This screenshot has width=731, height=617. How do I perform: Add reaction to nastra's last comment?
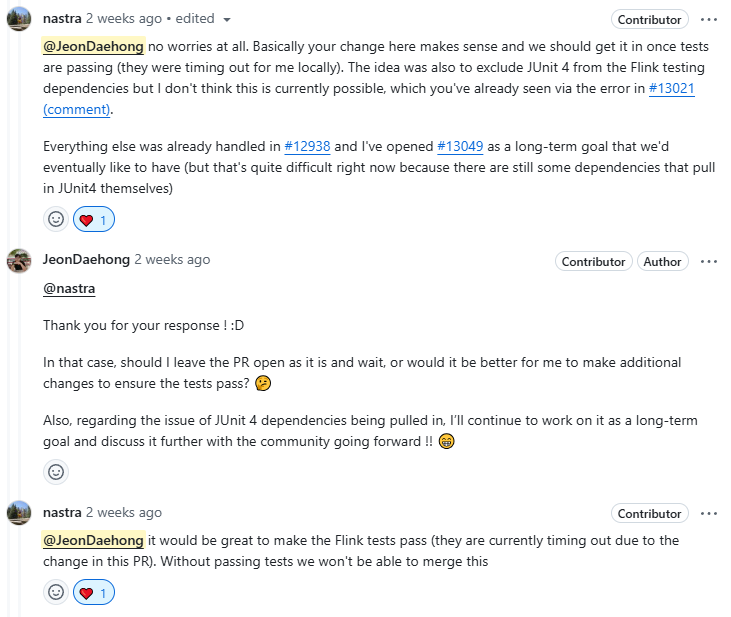coord(56,592)
